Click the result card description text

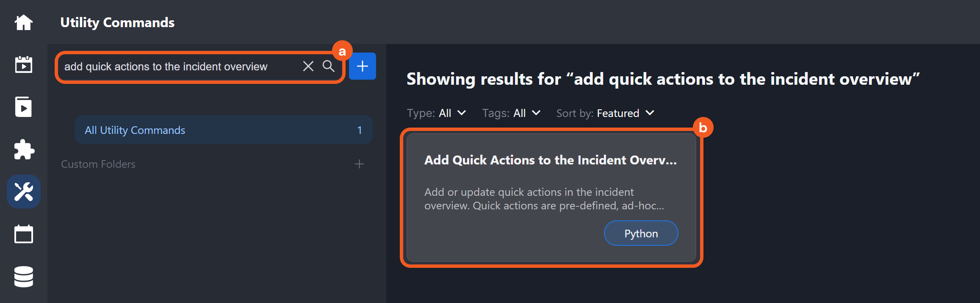[544, 199]
